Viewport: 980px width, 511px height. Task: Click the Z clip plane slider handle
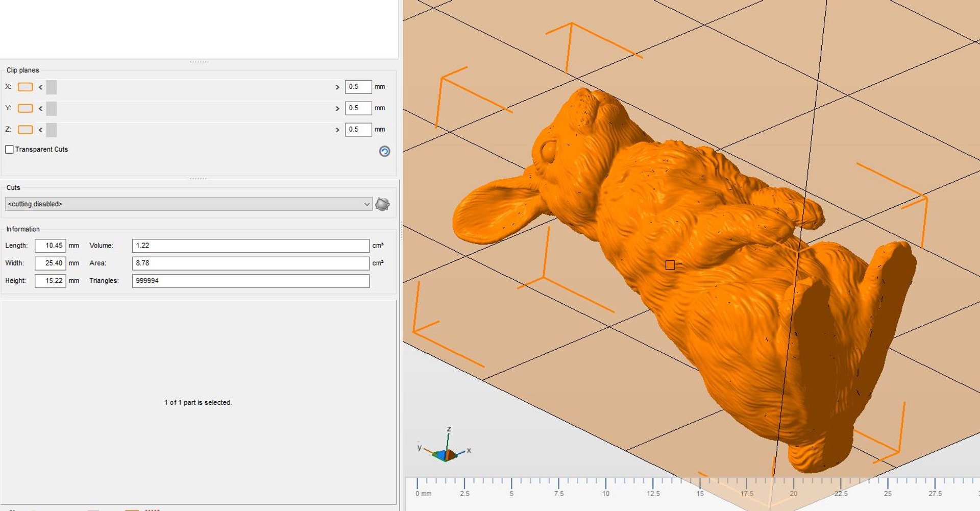(x=51, y=130)
